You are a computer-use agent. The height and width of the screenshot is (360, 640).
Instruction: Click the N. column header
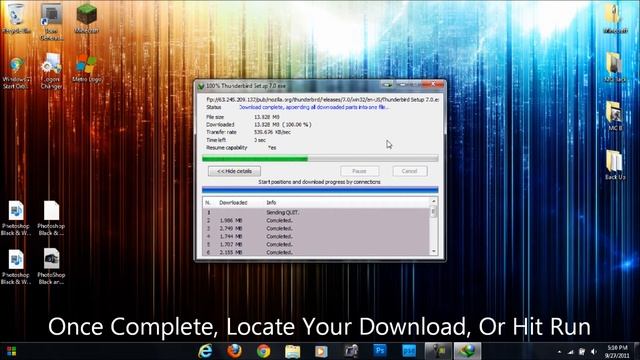pyautogui.click(x=208, y=202)
